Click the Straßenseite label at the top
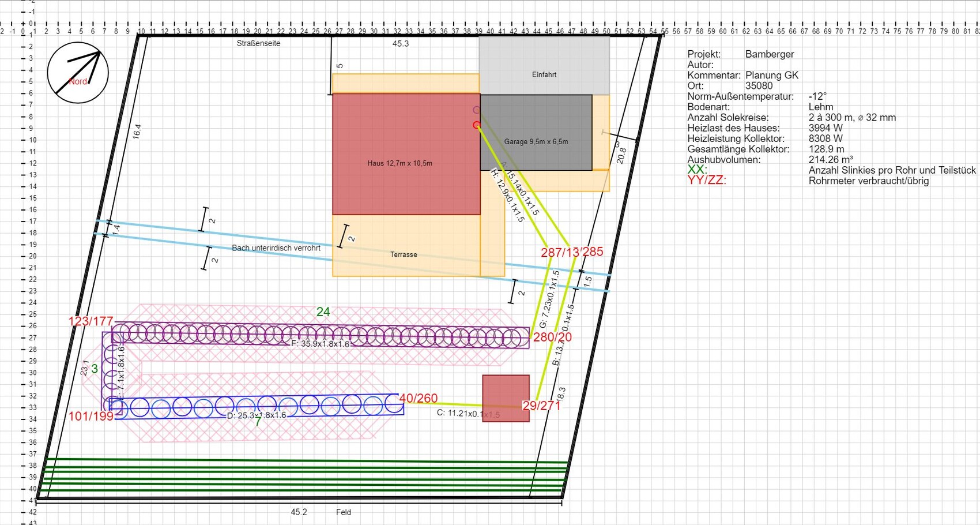This screenshot has height=525, width=980. 258,43
